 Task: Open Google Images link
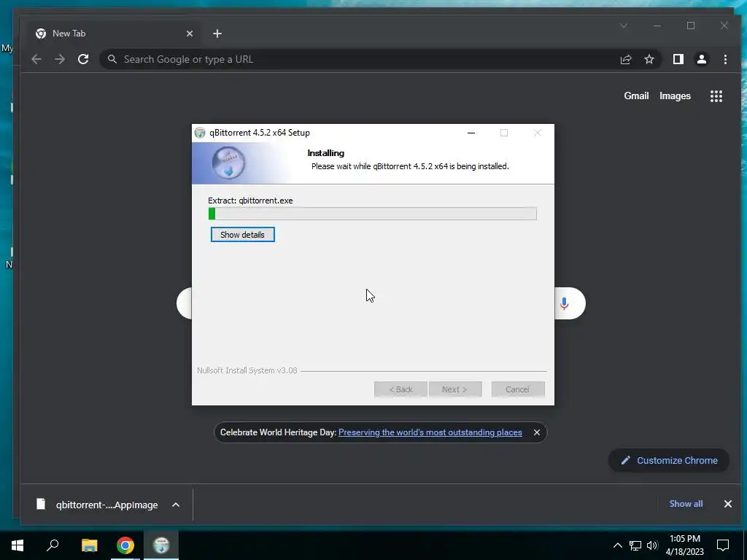pos(675,96)
